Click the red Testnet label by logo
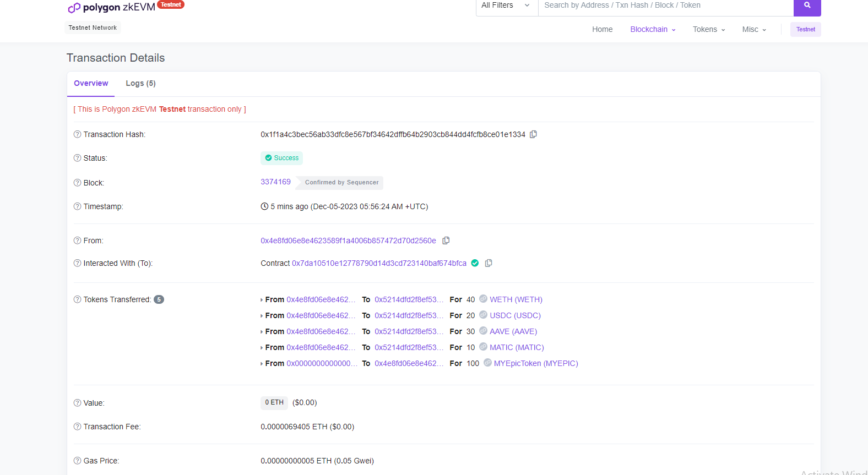Viewport: 868px width, 475px height. point(171,4)
